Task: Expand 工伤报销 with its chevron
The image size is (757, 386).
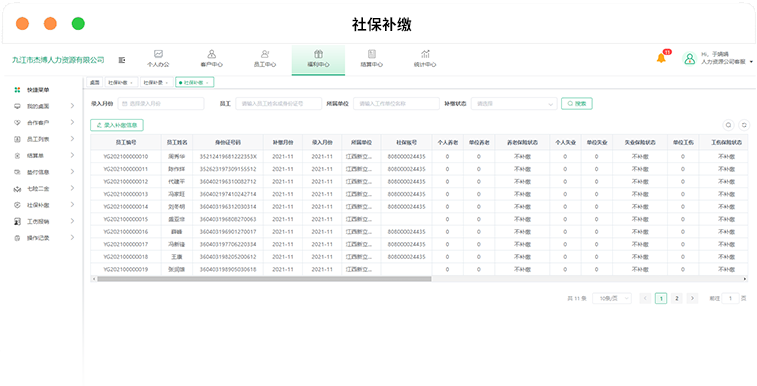Action: (72, 221)
